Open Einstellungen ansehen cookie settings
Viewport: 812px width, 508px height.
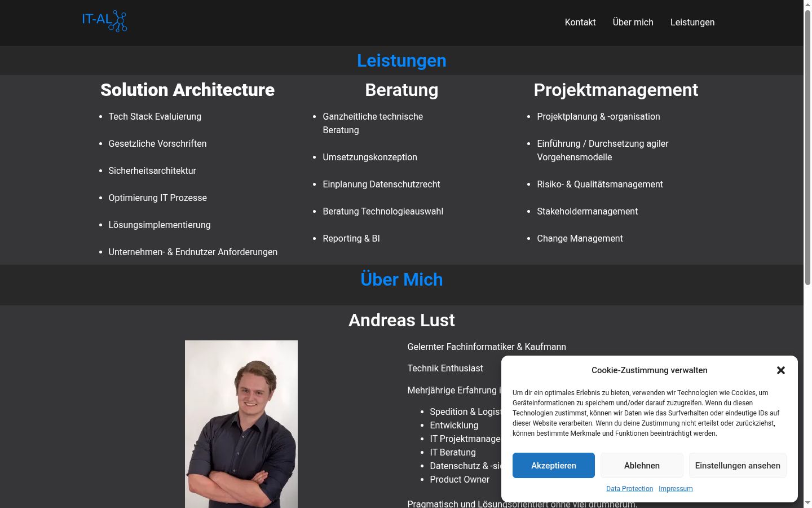[x=738, y=466]
